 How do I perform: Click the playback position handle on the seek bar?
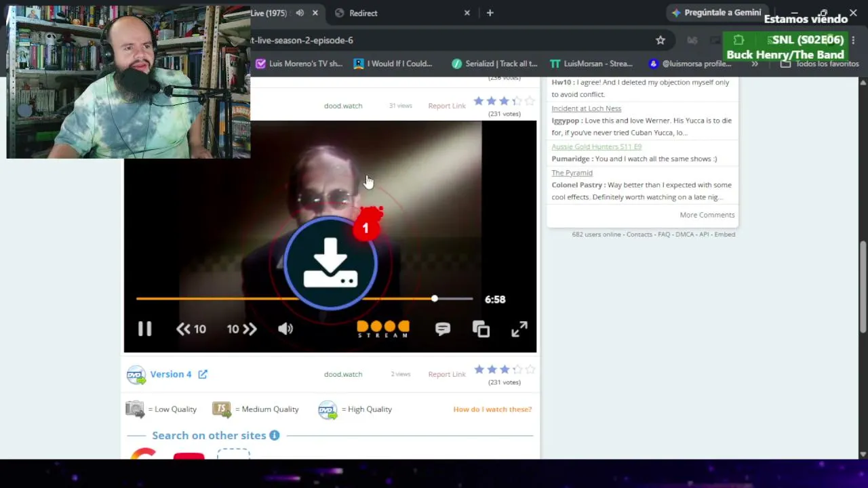pyautogui.click(x=435, y=298)
